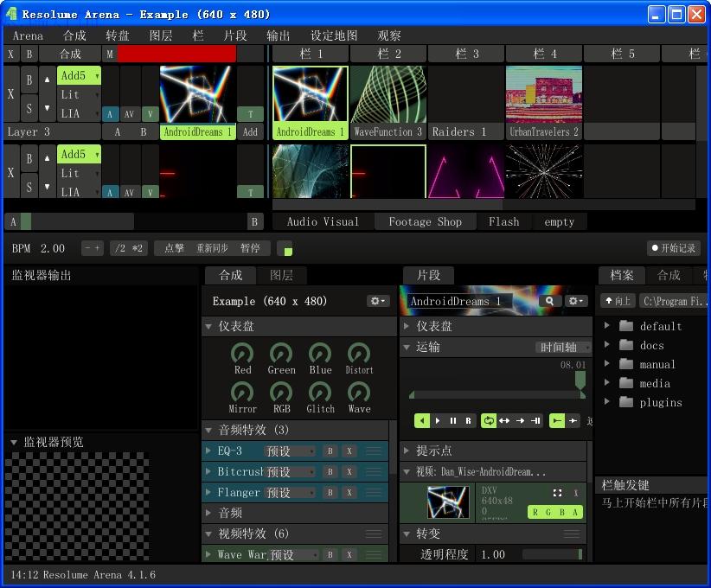The image size is (711, 588).
Task: Click the clip search magnifier icon
Action: click(549, 301)
